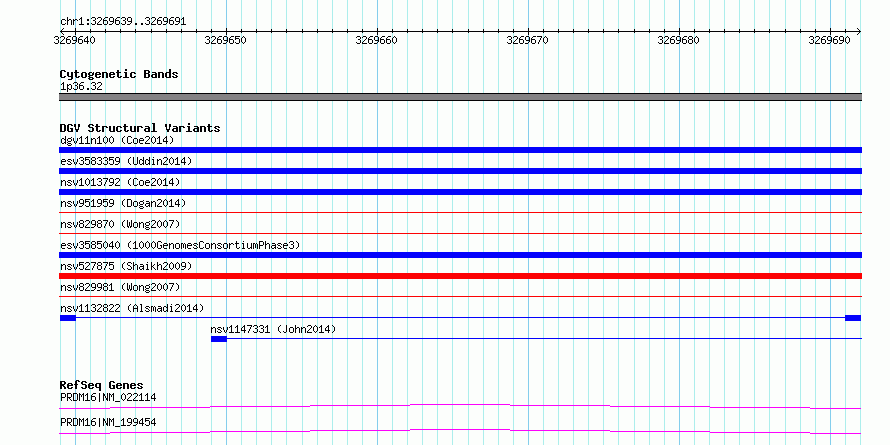Image resolution: width=890 pixels, height=445 pixels.
Task: Select the blue bar under esv3585040
Action: tap(460, 255)
